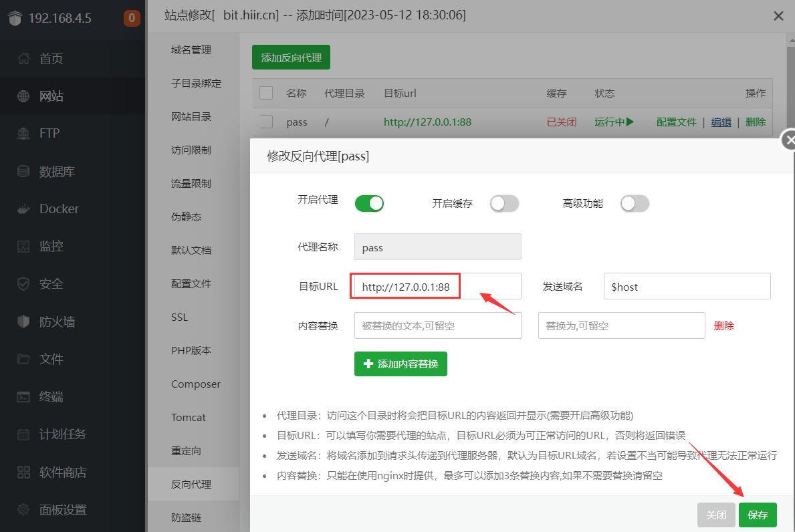Image resolution: width=795 pixels, height=532 pixels.
Task: Click the 添加内容替换 button
Action: (401, 364)
